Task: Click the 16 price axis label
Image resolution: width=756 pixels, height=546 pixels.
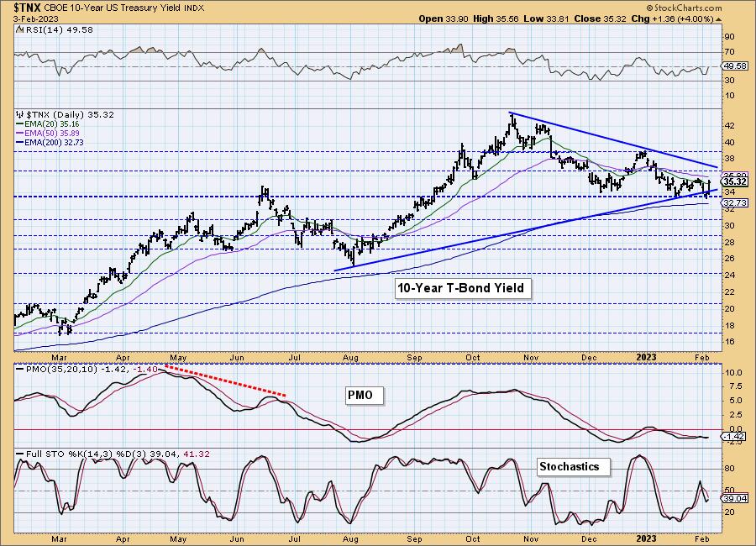Action: tap(729, 342)
